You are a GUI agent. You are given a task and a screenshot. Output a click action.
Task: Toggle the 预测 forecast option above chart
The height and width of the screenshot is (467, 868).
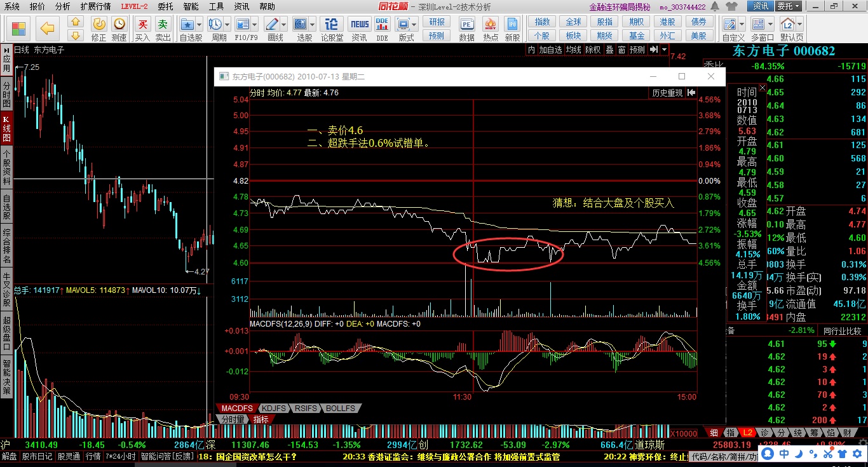coord(637,50)
